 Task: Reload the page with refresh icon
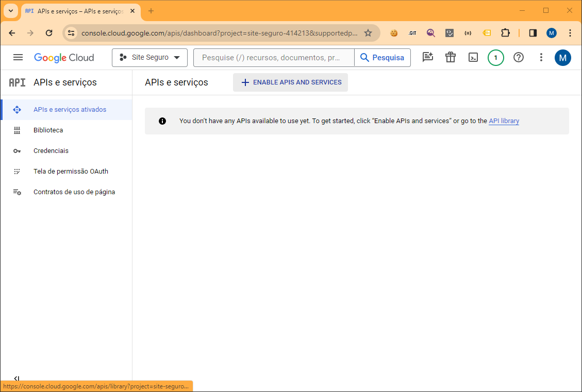49,33
